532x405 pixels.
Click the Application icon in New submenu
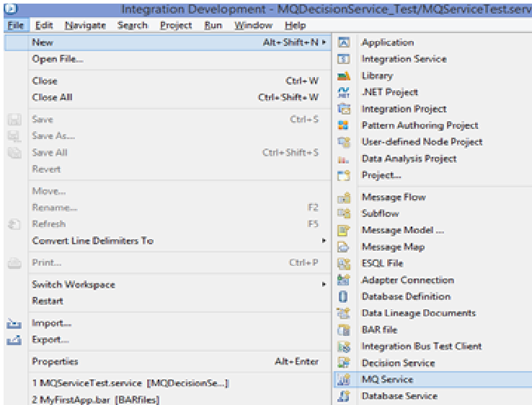coord(344,43)
